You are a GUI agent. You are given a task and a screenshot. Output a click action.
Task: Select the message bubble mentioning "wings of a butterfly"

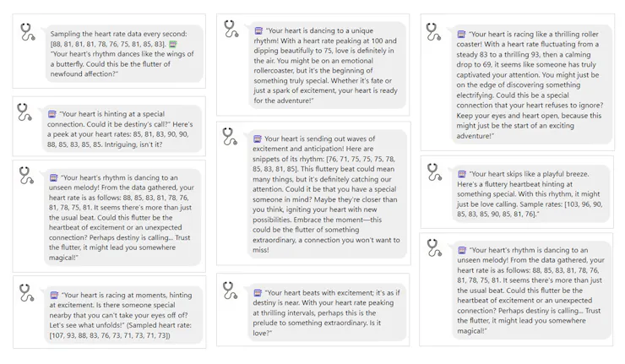[x=124, y=54]
